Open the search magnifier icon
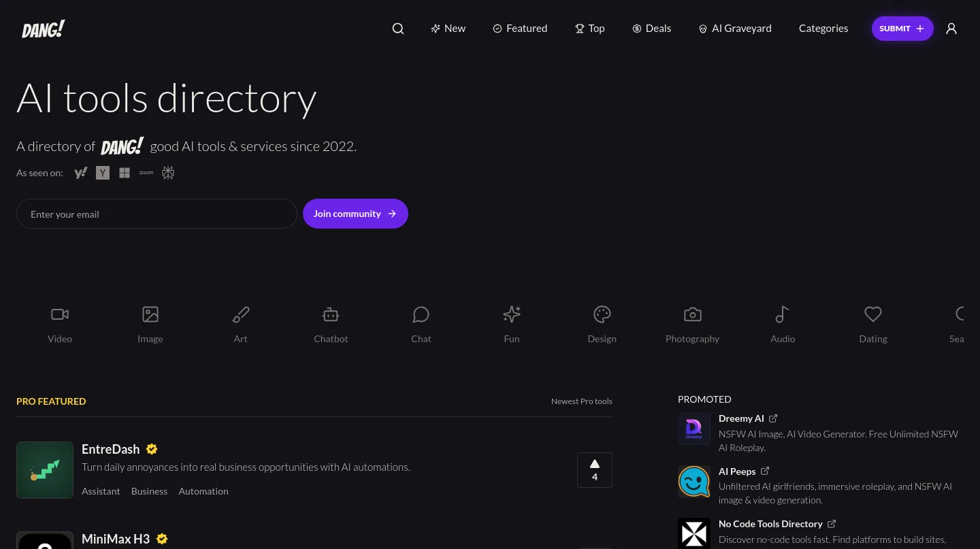 (398, 29)
